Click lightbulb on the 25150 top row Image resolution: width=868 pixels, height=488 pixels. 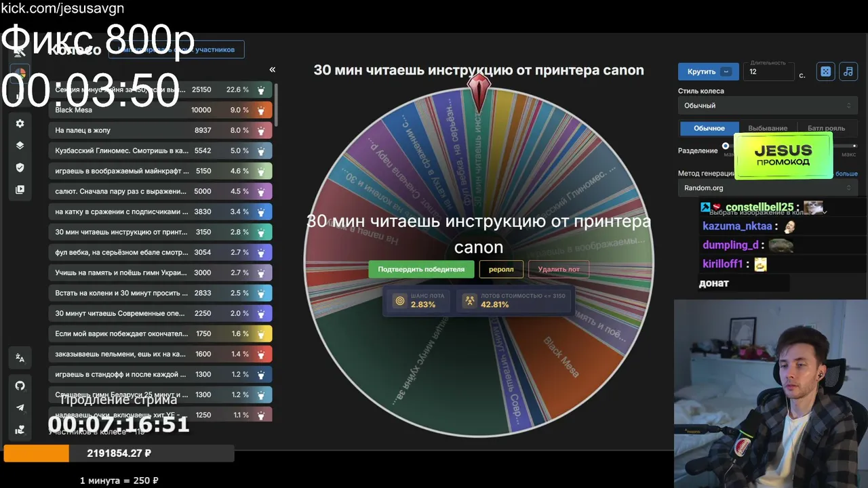coord(261,89)
